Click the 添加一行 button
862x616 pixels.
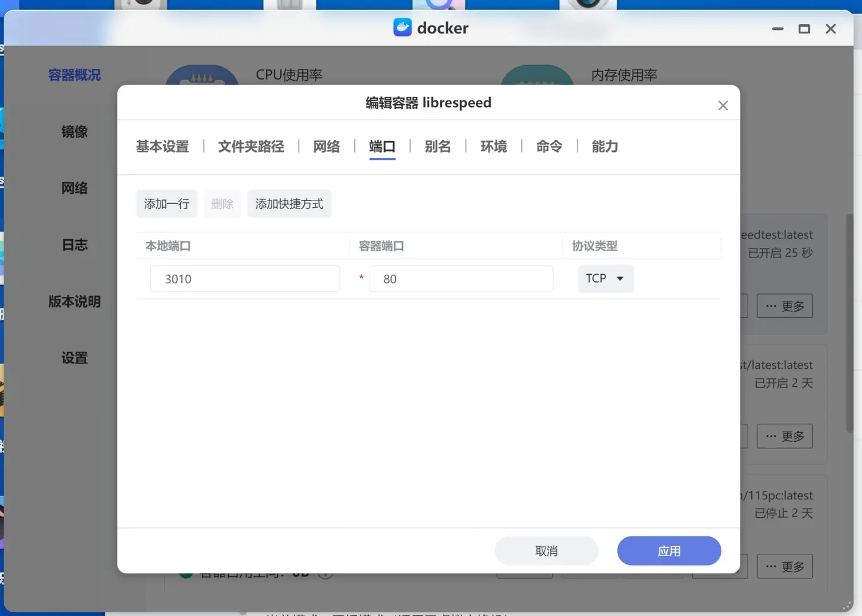click(x=166, y=204)
